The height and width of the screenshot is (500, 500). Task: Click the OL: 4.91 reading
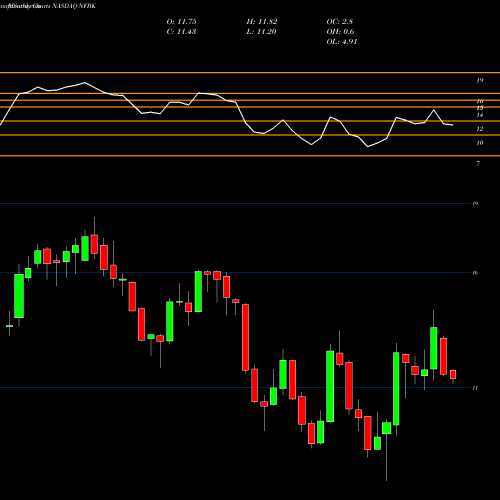pos(342,42)
